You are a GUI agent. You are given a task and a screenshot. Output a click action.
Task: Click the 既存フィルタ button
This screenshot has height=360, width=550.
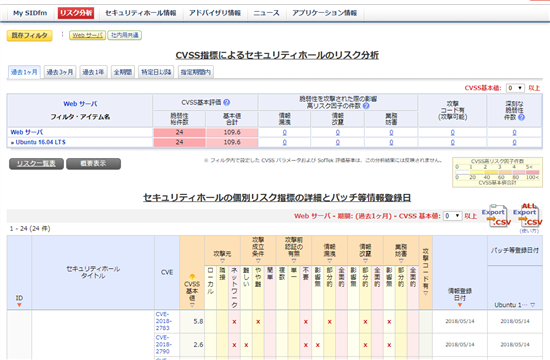(29, 35)
